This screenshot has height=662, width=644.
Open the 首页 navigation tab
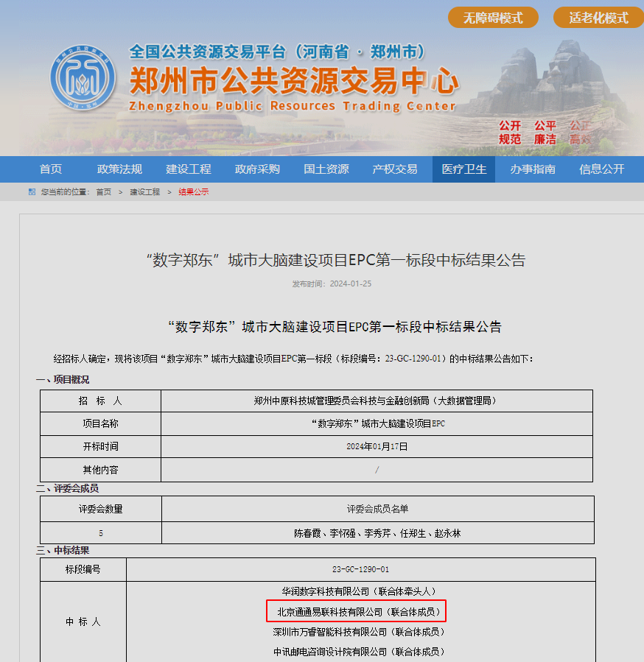[x=51, y=169]
